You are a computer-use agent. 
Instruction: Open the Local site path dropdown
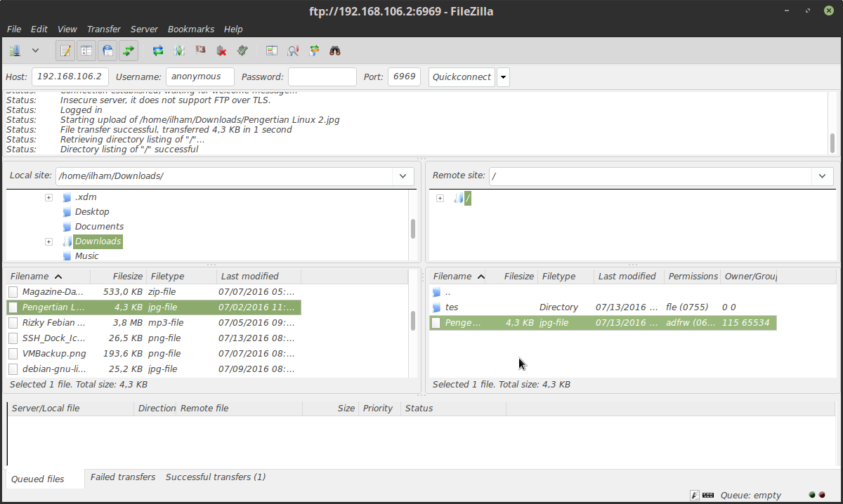[x=403, y=176]
